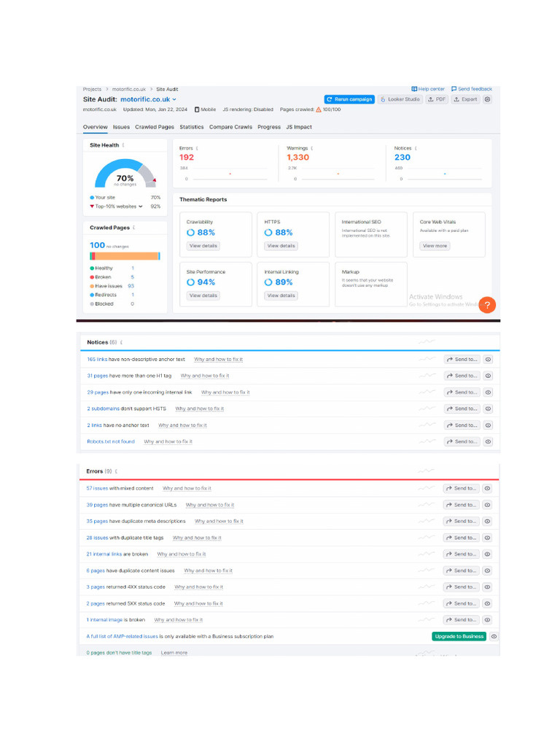Click View more on Core Web Vitals

point(435,246)
